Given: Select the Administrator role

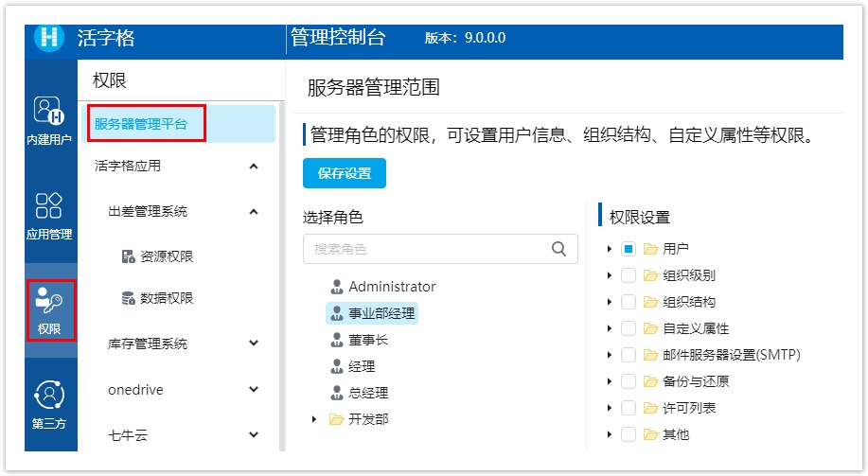Looking at the screenshot, I should 391,287.
